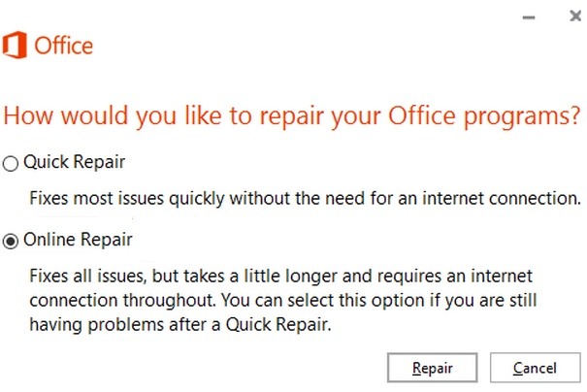Close the repair dialog with the X
This screenshot has height=392, width=587.
(x=575, y=16)
